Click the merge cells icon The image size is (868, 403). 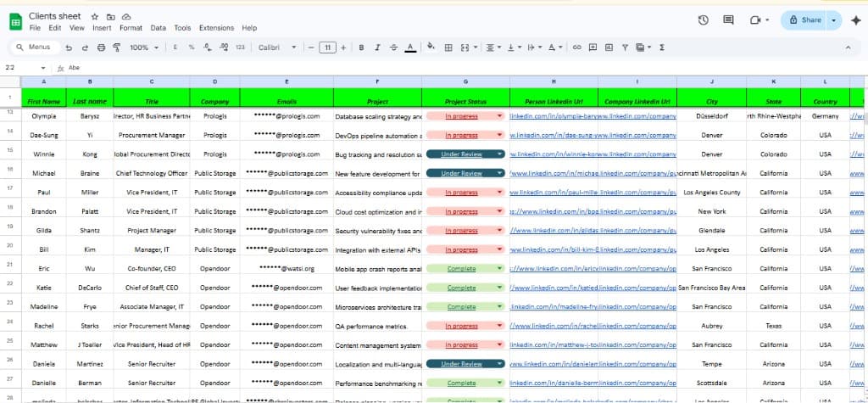pos(465,48)
